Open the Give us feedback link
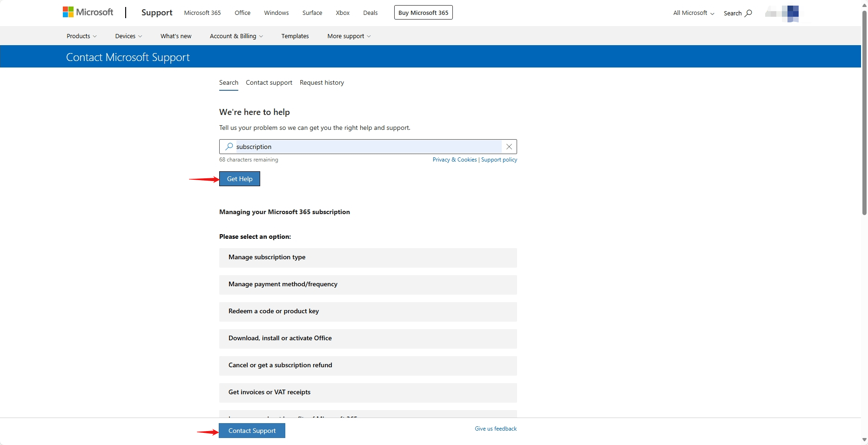The height and width of the screenshot is (445, 868). [496, 429]
